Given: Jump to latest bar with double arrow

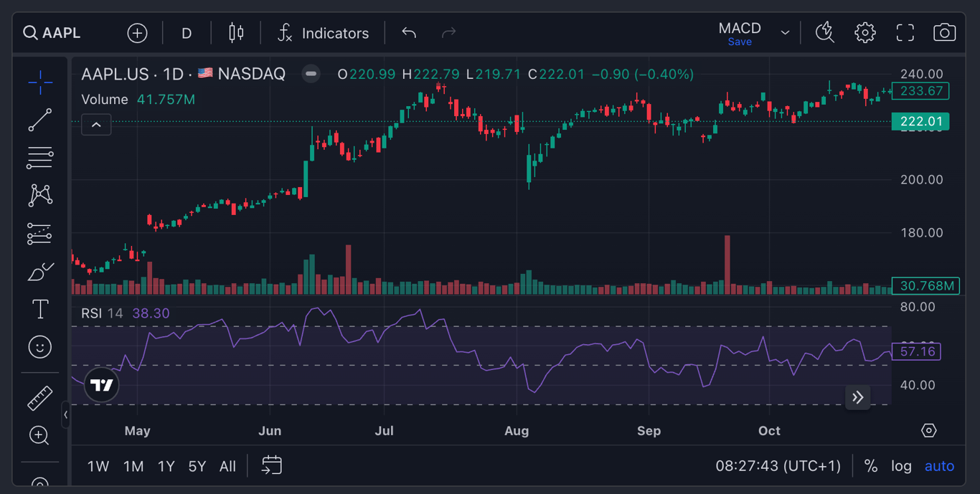Looking at the screenshot, I should pyautogui.click(x=858, y=397).
